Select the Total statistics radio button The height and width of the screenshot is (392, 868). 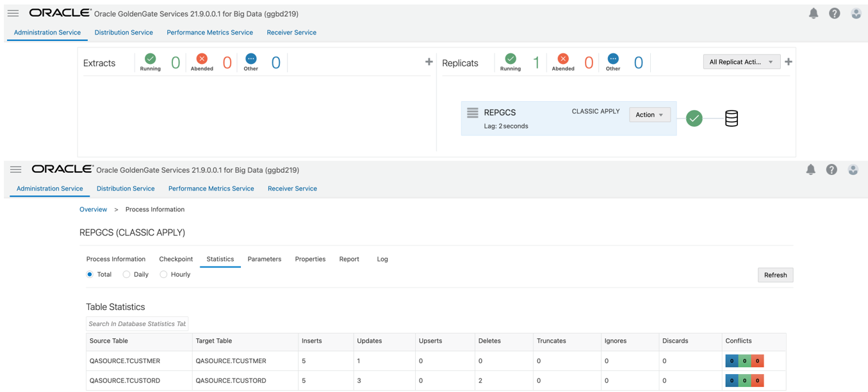[x=90, y=274]
